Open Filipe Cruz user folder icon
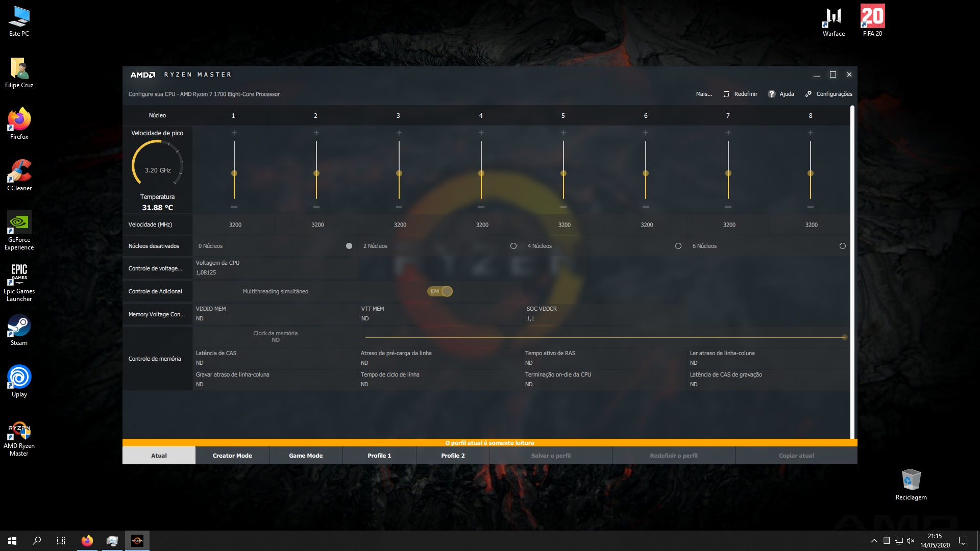Screen dimensions: 980x551 (19, 73)
